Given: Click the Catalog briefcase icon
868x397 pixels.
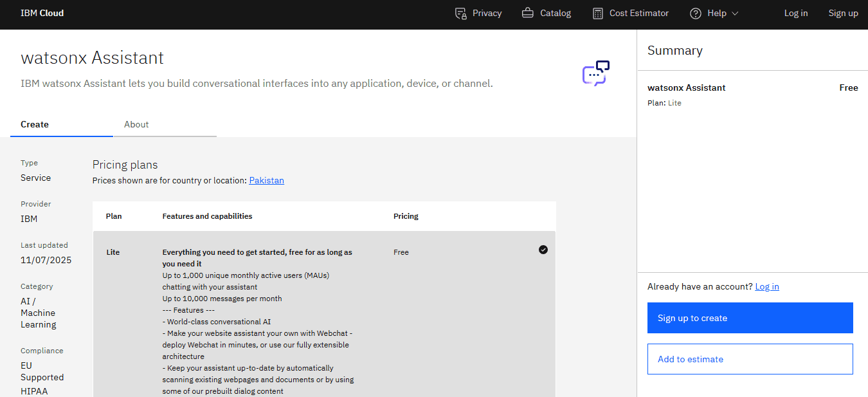Looking at the screenshot, I should (528, 13).
